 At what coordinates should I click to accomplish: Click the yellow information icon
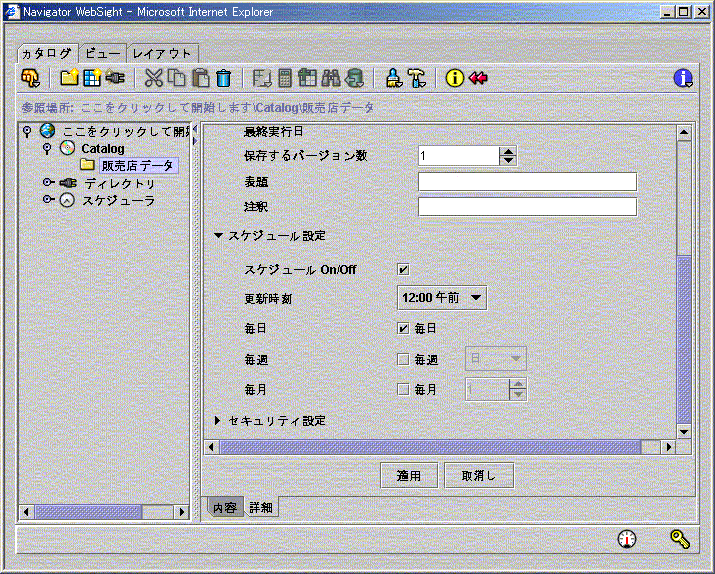click(454, 78)
